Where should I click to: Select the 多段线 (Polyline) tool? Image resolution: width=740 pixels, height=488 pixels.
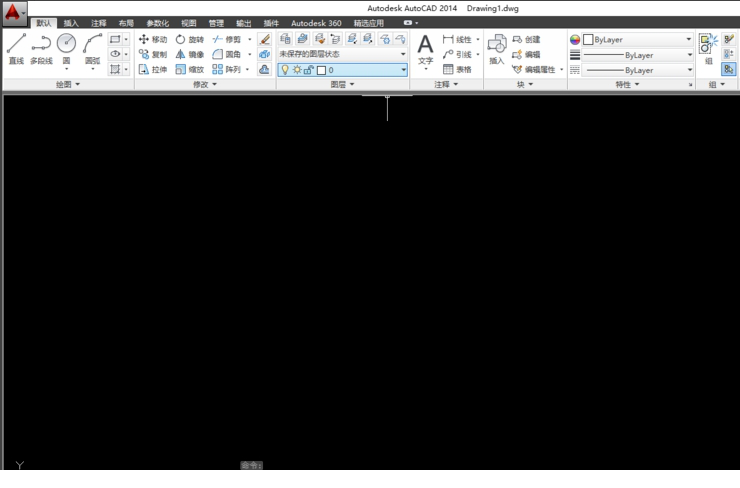point(41,49)
